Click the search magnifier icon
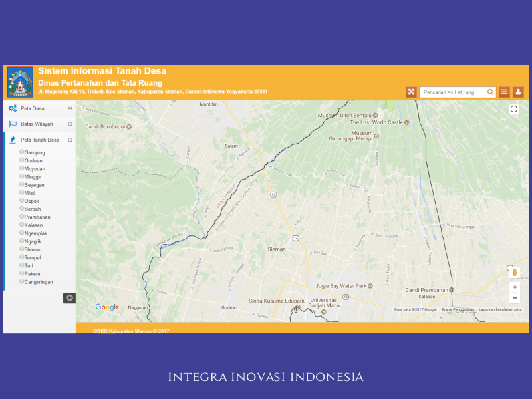The image size is (532, 399). point(491,92)
